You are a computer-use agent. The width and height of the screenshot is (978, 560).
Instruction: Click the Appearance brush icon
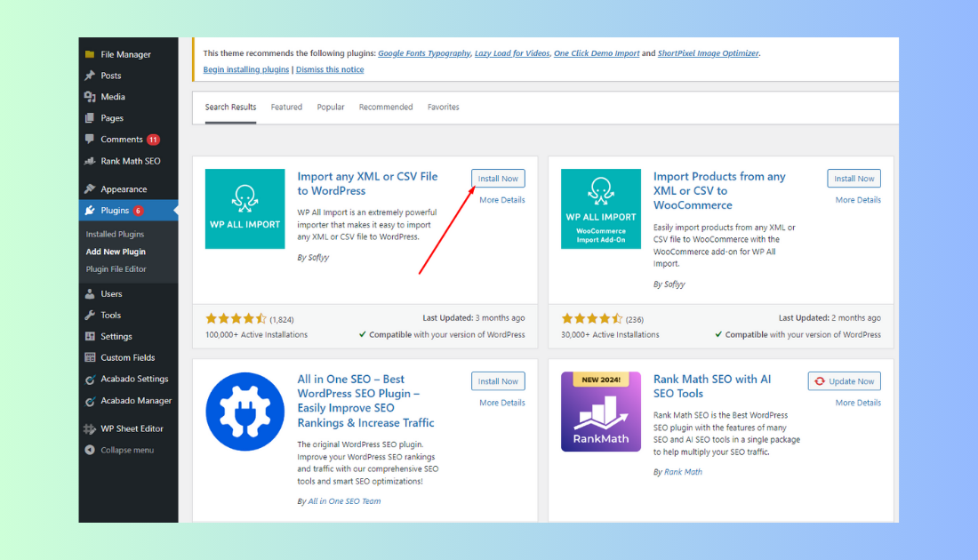click(x=90, y=189)
